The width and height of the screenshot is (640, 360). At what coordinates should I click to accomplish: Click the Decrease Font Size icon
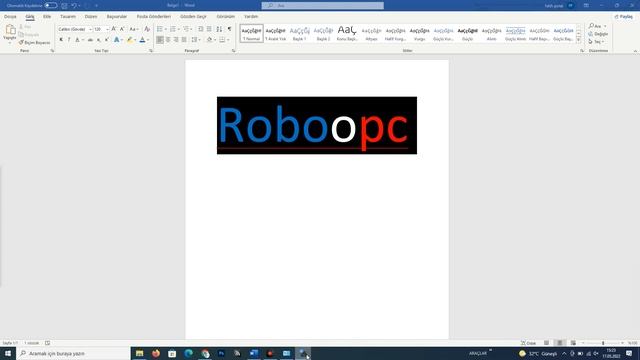click(122, 29)
